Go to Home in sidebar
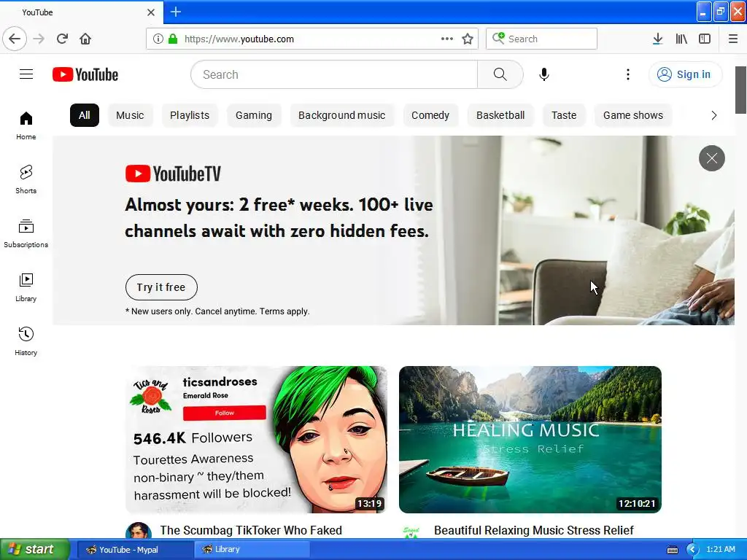This screenshot has height=560, width=747. [x=26, y=125]
